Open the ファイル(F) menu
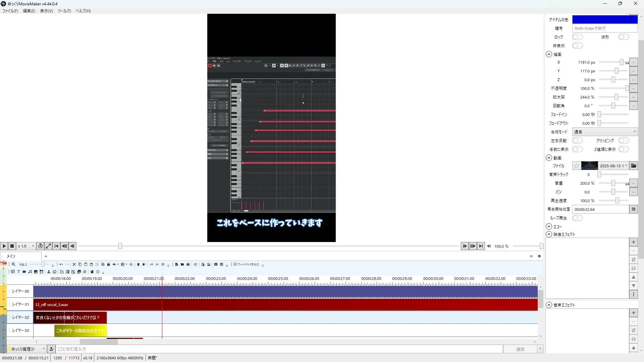 [10, 11]
